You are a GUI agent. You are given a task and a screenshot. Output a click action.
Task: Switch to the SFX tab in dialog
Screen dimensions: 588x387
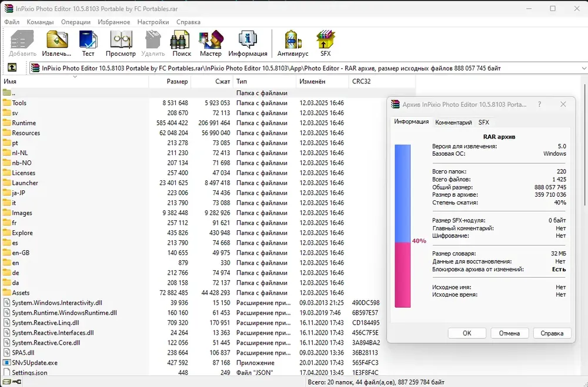[x=484, y=123]
